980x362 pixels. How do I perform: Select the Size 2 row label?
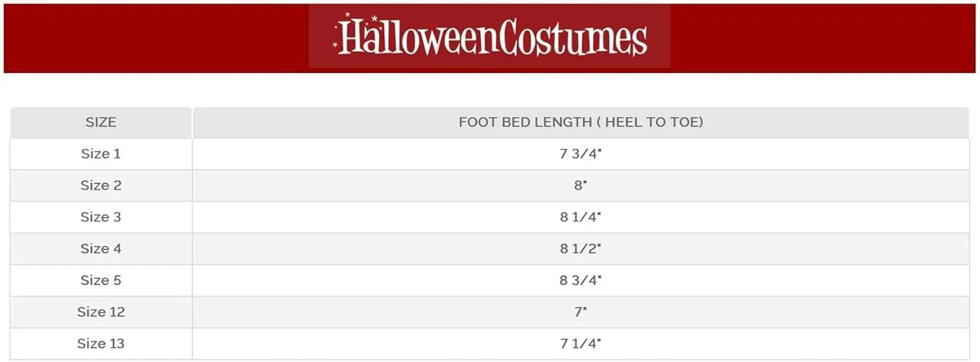click(x=101, y=185)
